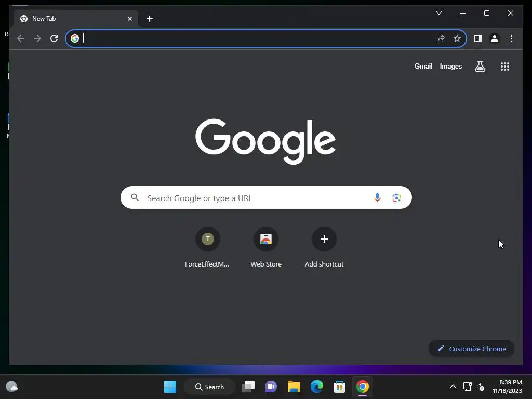
Task: Open the Images link
Action: (451, 66)
